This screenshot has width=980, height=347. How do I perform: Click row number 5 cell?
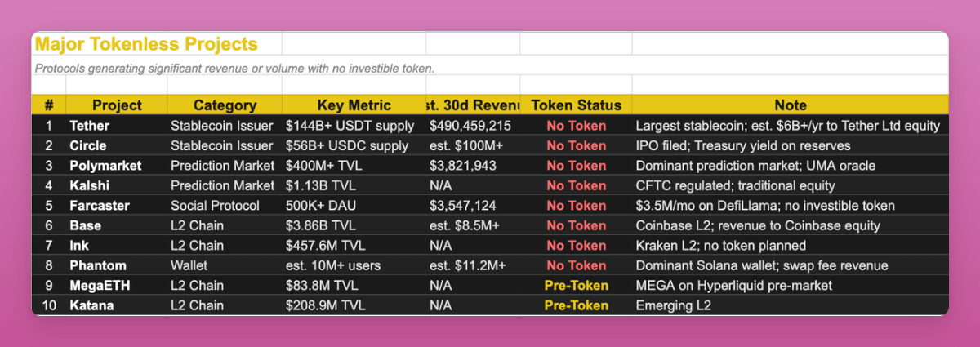click(49, 206)
